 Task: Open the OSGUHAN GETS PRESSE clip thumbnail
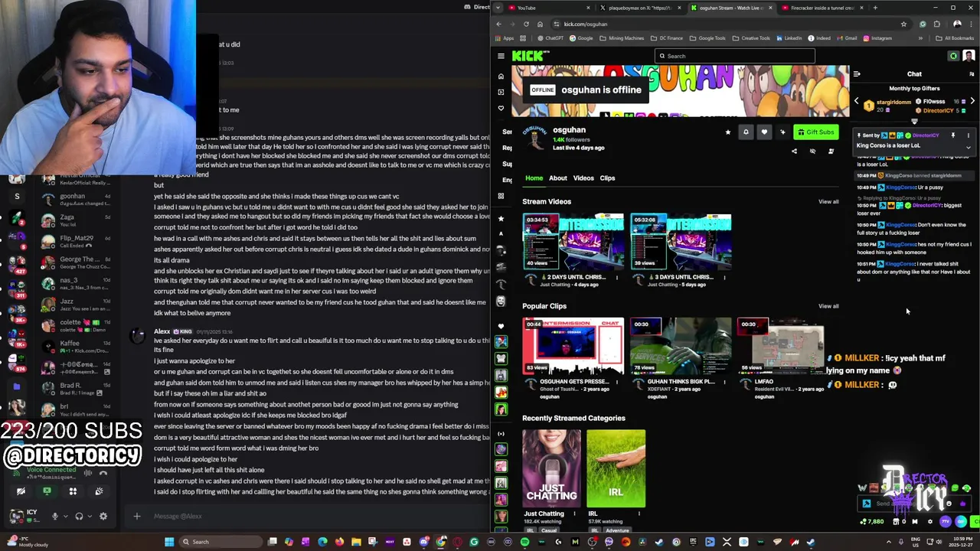pos(573,346)
